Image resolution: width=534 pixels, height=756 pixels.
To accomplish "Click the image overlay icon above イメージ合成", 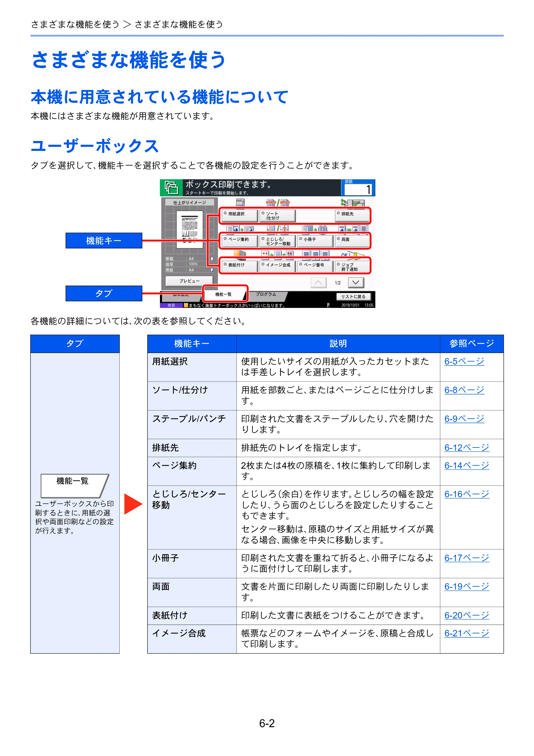I will pos(277,253).
